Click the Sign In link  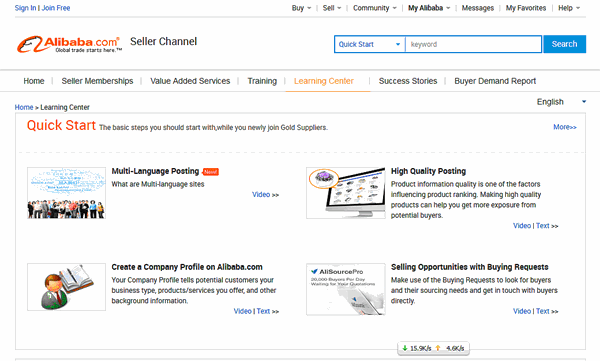25,8
